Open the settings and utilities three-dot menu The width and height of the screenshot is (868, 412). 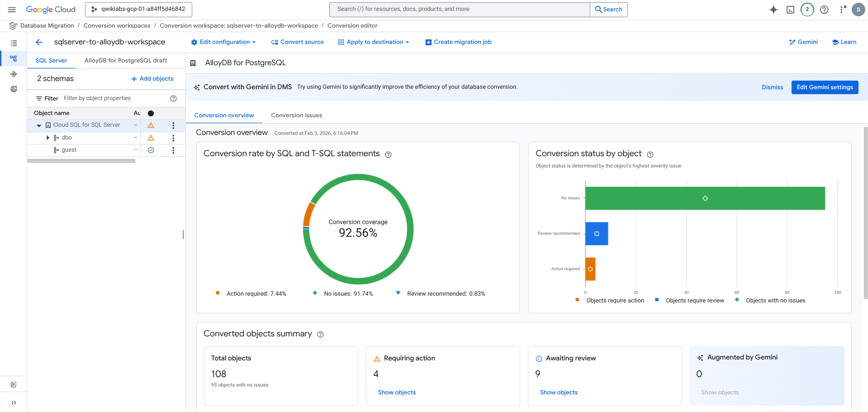tap(842, 10)
